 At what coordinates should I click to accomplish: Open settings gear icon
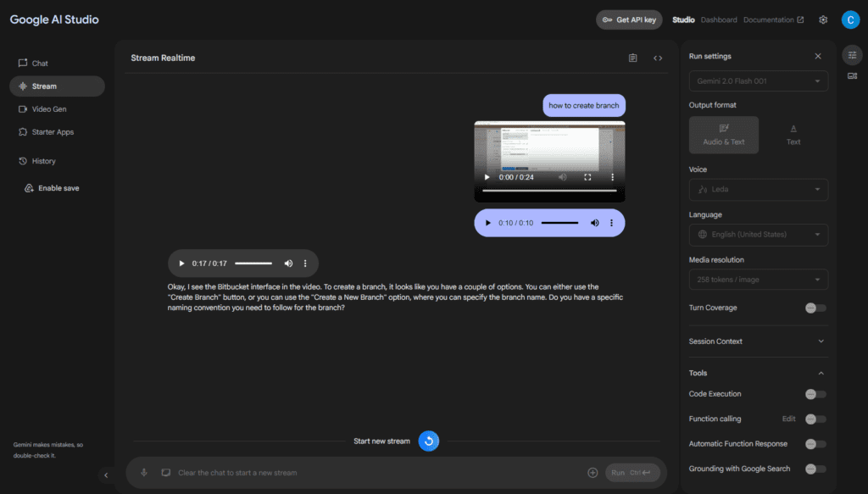point(823,20)
